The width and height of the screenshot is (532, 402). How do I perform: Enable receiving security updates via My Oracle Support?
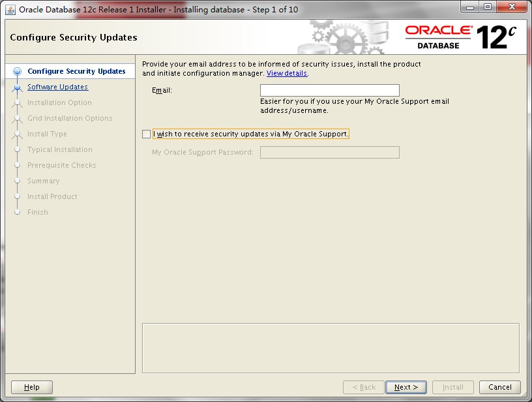tap(146, 134)
